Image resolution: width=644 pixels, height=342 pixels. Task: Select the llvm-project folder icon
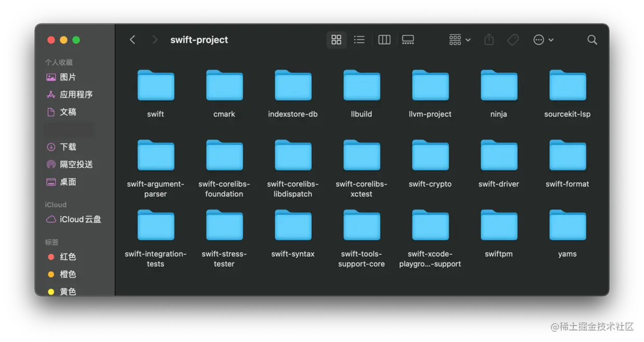tap(430, 85)
